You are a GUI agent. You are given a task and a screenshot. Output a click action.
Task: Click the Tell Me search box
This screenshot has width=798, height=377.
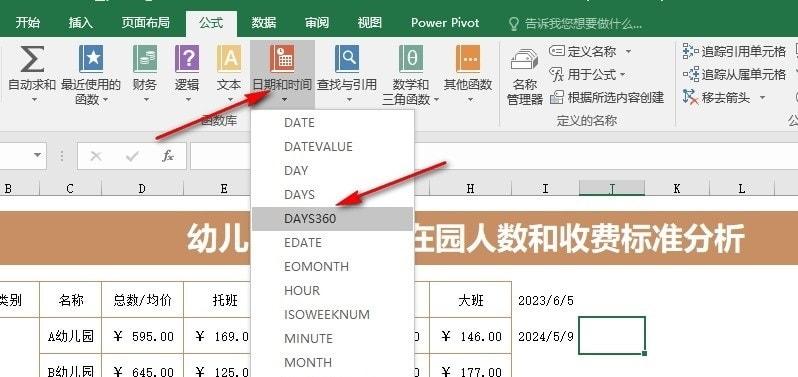click(576, 23)
